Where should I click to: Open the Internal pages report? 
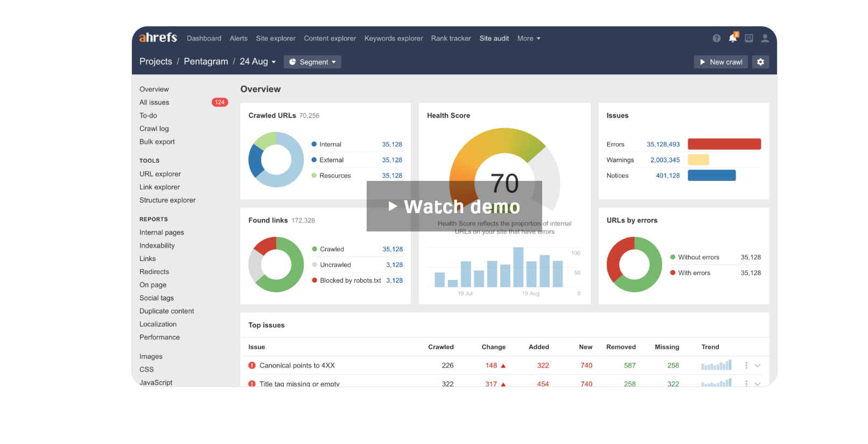[162, 232]
